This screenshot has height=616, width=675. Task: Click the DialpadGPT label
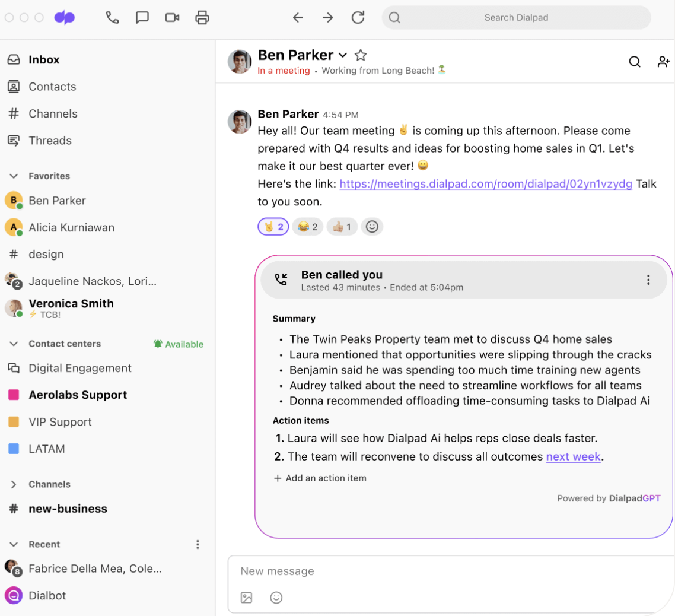(635, 498)
